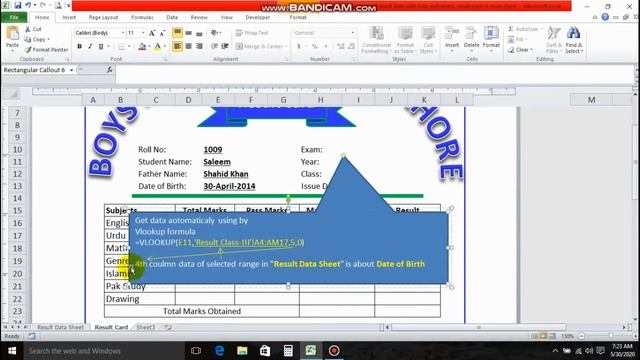Click the Bandicam record icon in taskbar

pos(334,351)
